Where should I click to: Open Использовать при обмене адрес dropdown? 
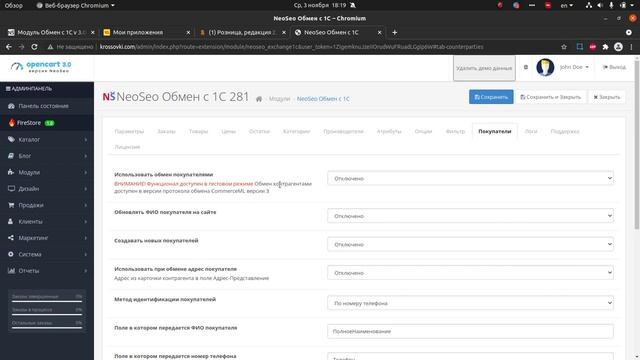470,273
